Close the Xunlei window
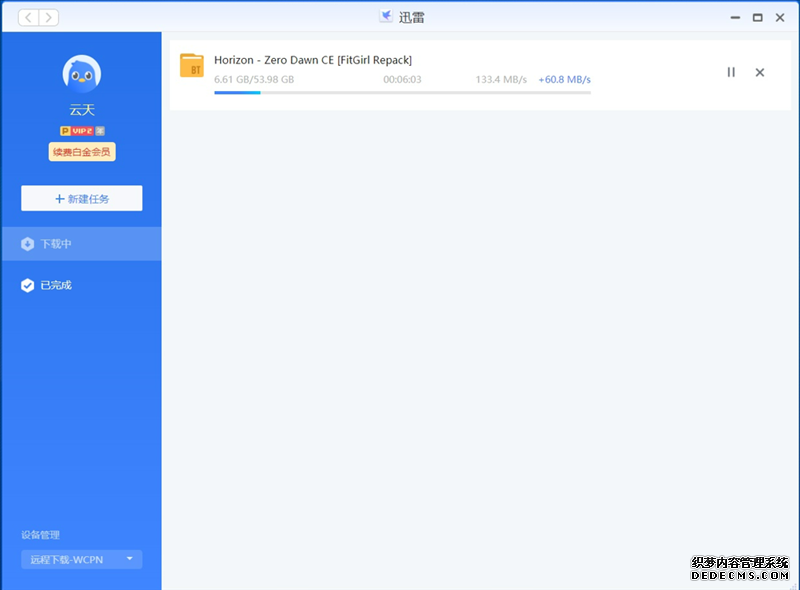The height and width of the screenshot is (590, 800). click(781, 17)
